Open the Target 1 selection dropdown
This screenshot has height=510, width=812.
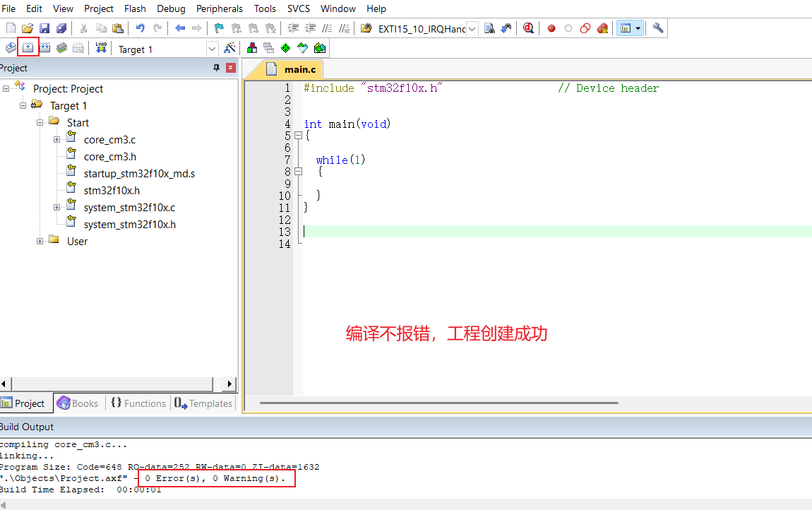212,49
